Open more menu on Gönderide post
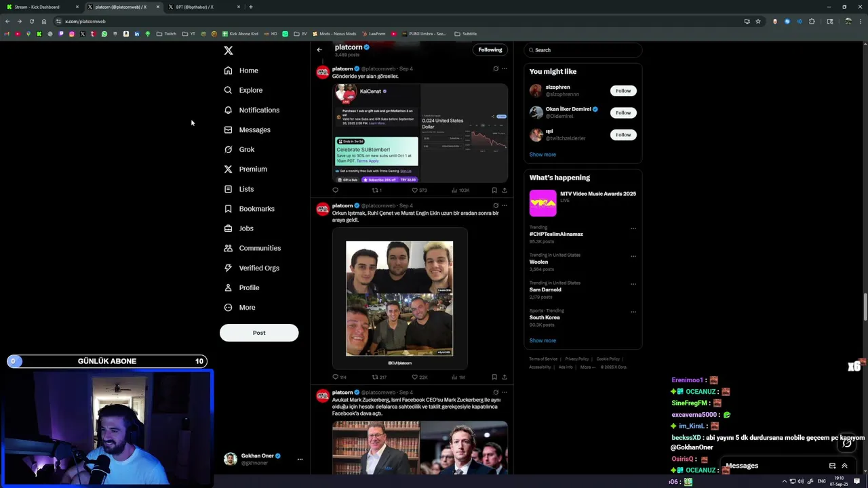The height and width of the screenshot is (488, 868). (505, 68)
